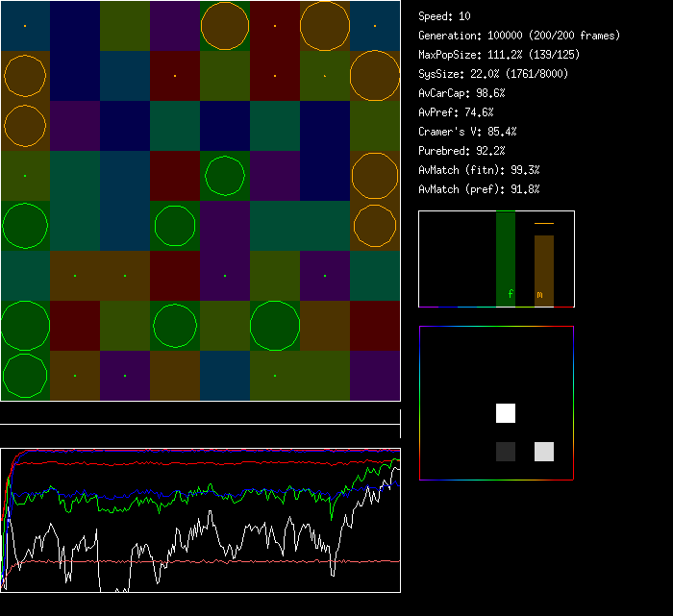The width and height of the screenshot is (673, 616).
Task: Select the Generation counter text
Action: tap(519, 36)
